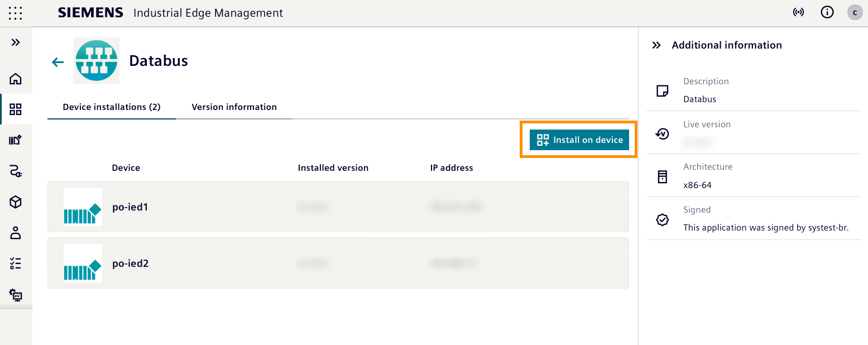The width and height of the screenshot is (868, 345).
Task: Open the library icon below the catalog icon
Action: [16, 140]
